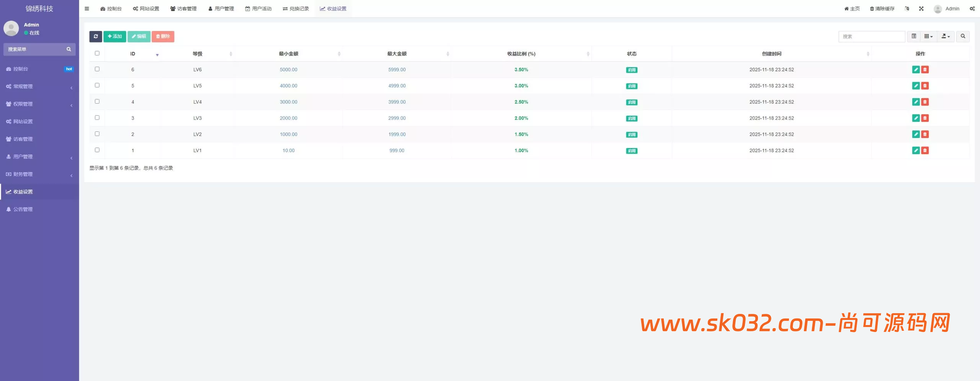Open the export dropdown in the table toolbar
This screenshot has height=381, width=980.
(945, 36)
